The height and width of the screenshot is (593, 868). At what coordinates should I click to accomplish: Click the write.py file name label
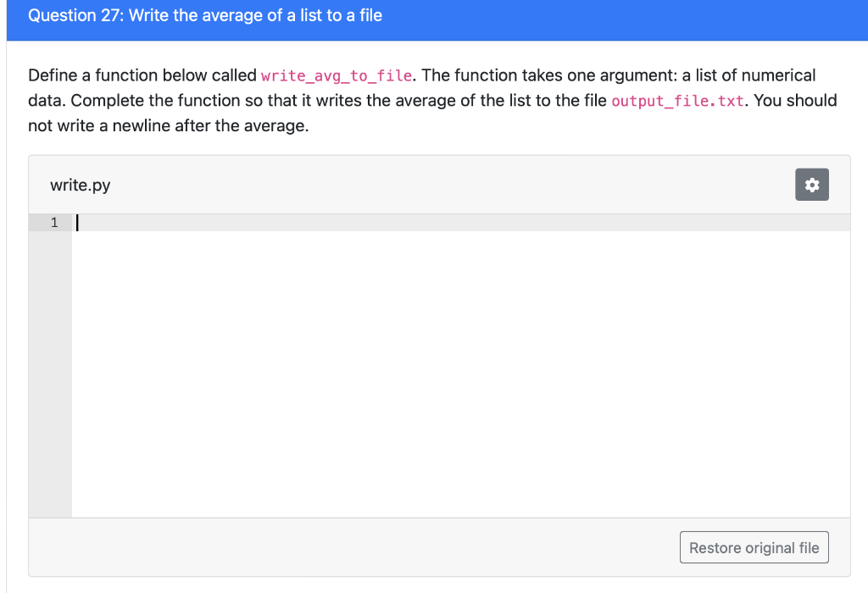click(x=81, y=185)
